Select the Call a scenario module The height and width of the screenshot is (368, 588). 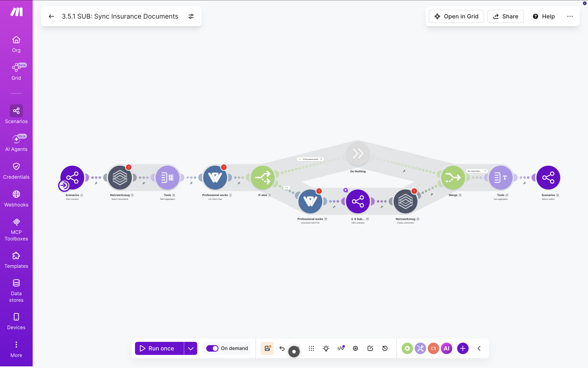(358, 201)
